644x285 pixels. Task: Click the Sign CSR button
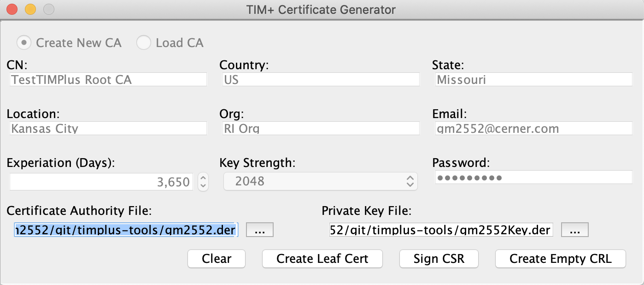pyautogui.click(x=439, y=259)
